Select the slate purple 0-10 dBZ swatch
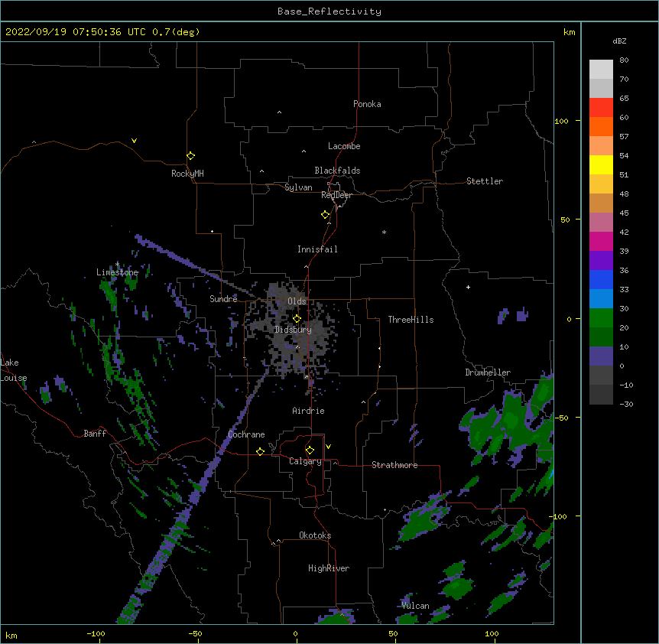 601,356
